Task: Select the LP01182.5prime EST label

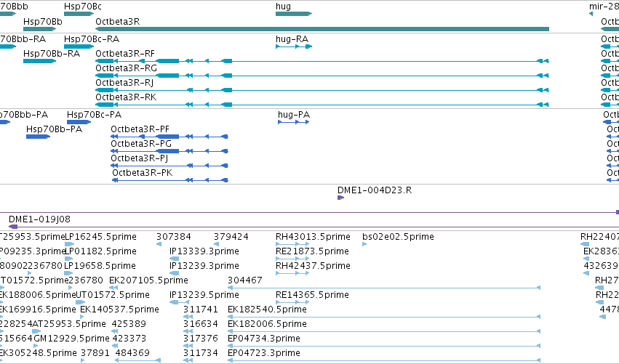Action: [100, 251]
